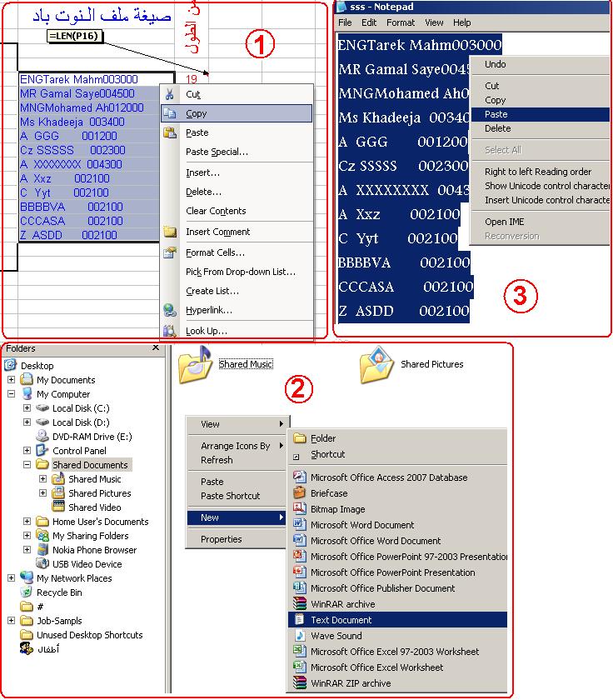Open Arrange Icons By submenu

coord(236,446)
